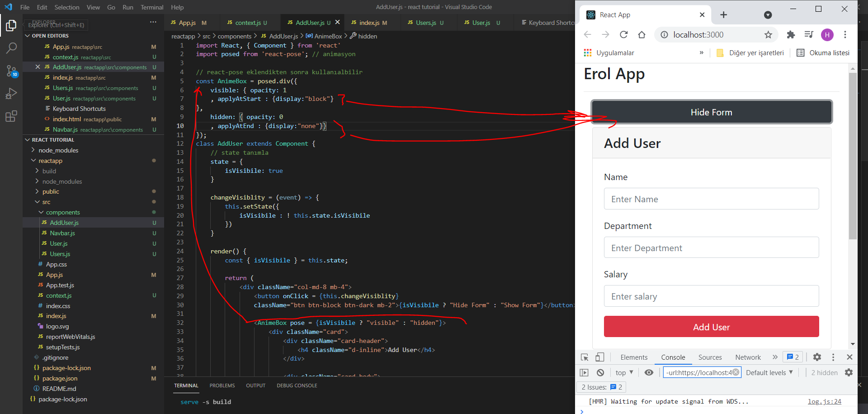Reload the localhost:3000 page
The image size is (868, 414).
[623, 35]
